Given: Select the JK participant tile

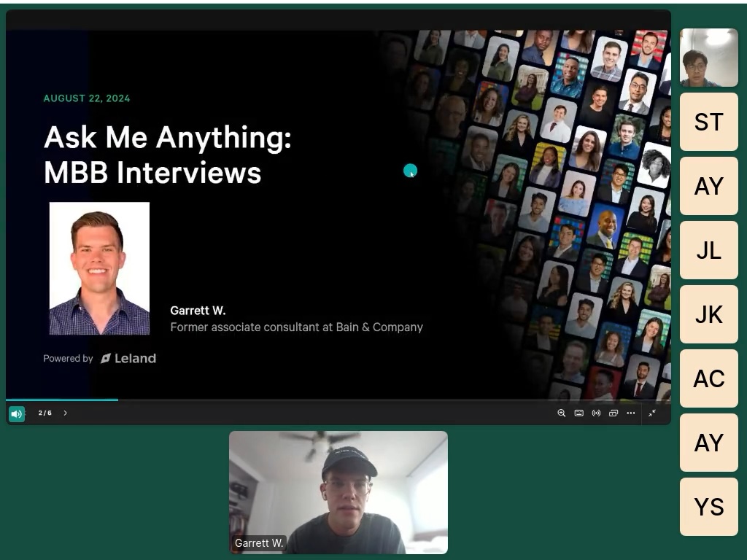Looking at the screenshot, I should pyautogui.click(x=709, y=314).
